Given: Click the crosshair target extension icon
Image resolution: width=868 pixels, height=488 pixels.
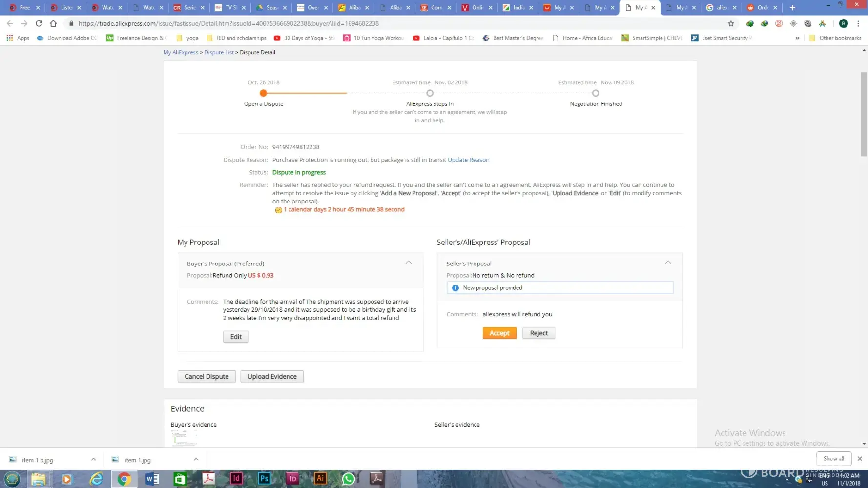Looking at the screenshot, I should (x=793, y=23).
